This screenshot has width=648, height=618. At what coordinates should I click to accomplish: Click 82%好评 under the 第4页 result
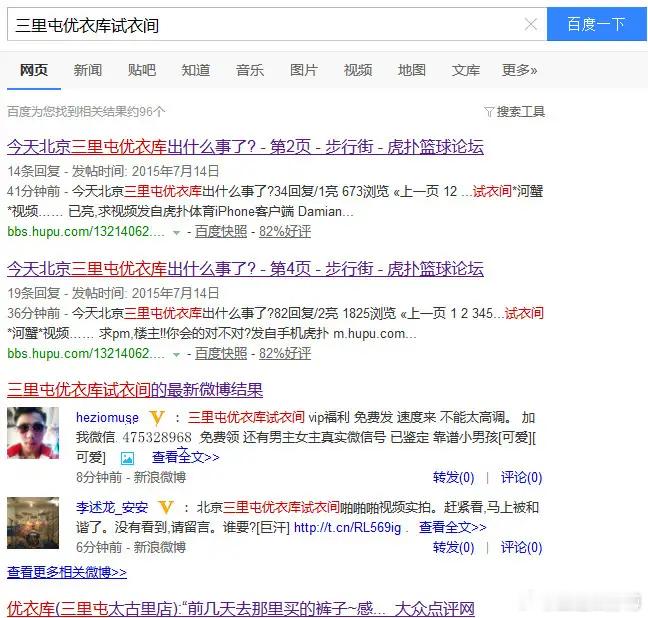(285, 353)
